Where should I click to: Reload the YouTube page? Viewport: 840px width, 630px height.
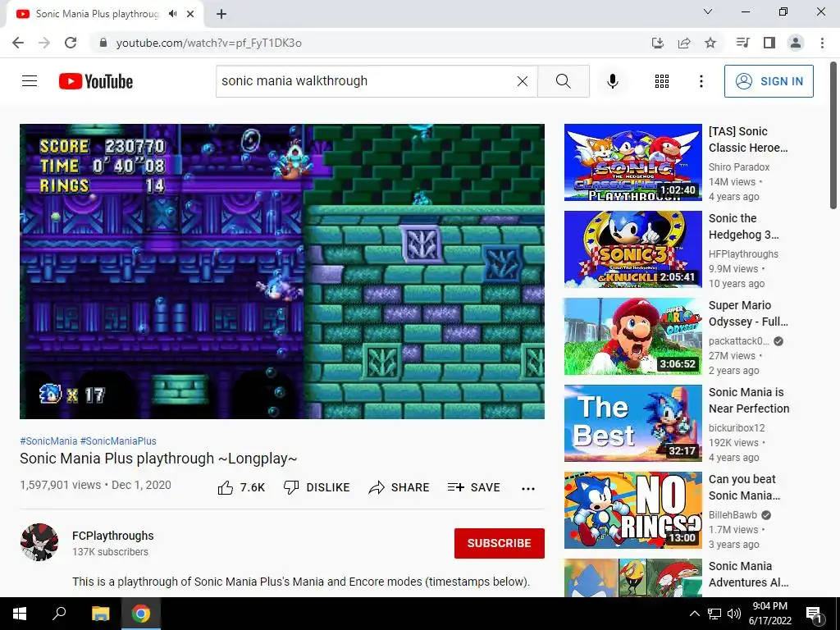click(71, 43)
